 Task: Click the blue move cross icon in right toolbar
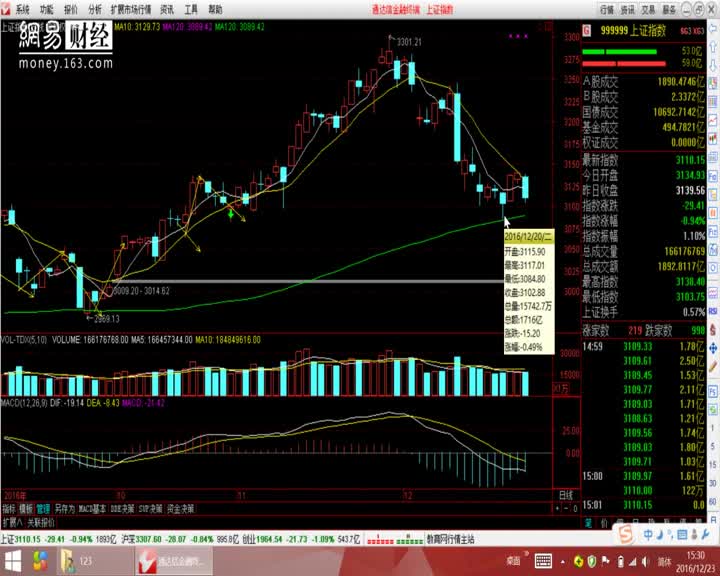coord(713,348)
